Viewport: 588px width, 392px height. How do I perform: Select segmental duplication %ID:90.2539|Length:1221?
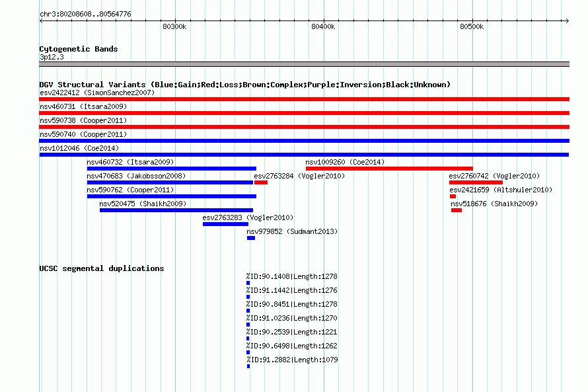292,332
